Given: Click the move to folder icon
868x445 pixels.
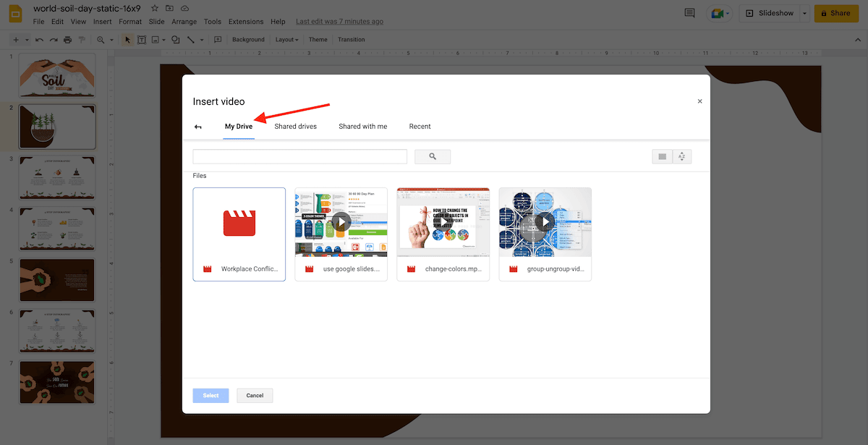Looking at the screenshot, I should 169,9.
